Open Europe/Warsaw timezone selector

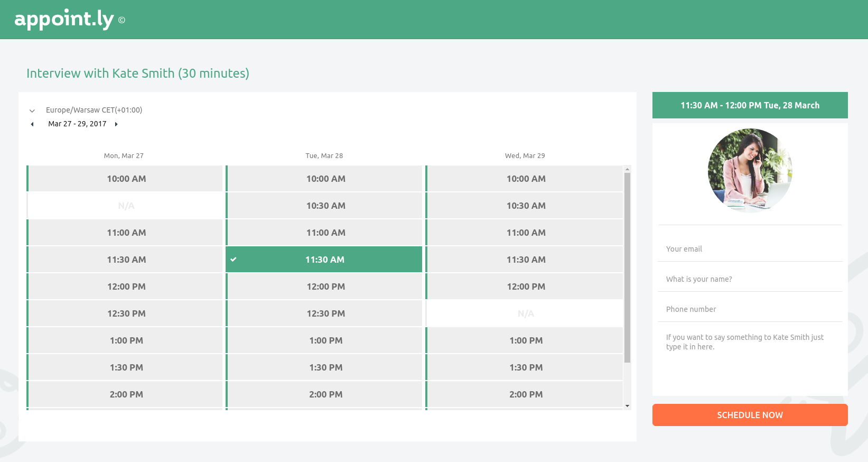click(x=94, y=110)
